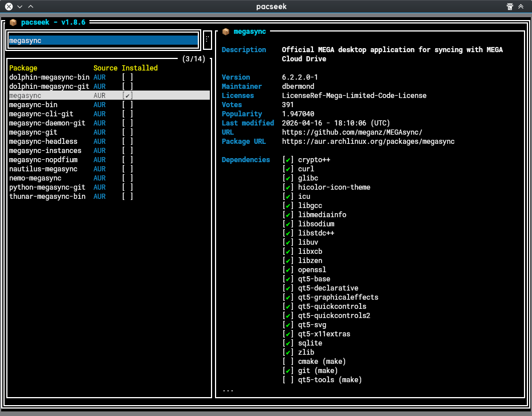Click the pin window icon in title bar

(510, 7)
